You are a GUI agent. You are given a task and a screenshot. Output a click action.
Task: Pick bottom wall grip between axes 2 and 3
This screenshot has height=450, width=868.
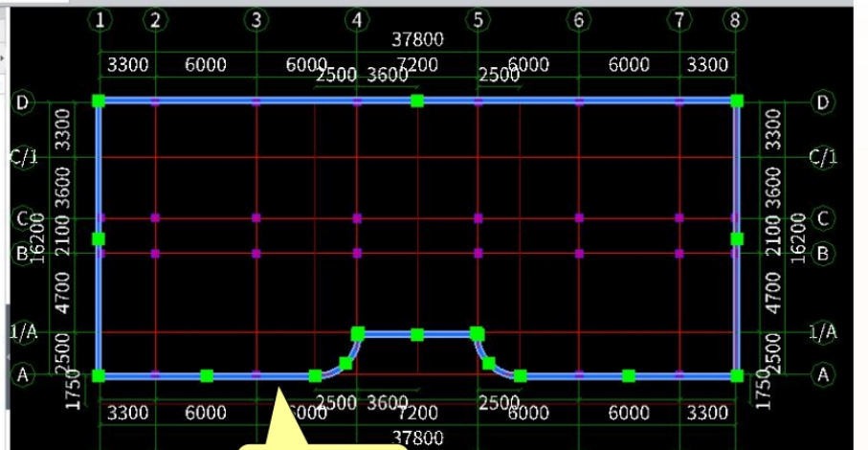(x=207, y=376)
